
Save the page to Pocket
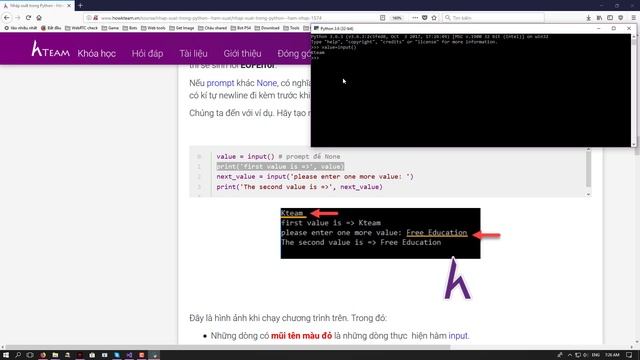pos(424,18)
